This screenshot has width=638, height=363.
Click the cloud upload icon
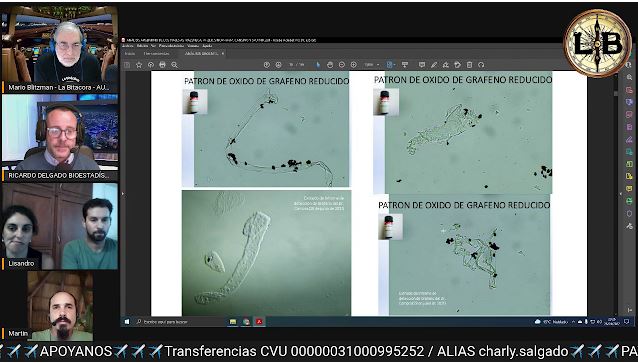pos(151,65)
